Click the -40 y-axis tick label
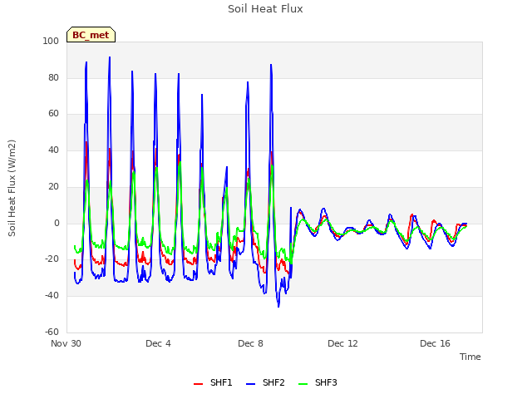Screen dimensions: 532x399 pos(52,296)
